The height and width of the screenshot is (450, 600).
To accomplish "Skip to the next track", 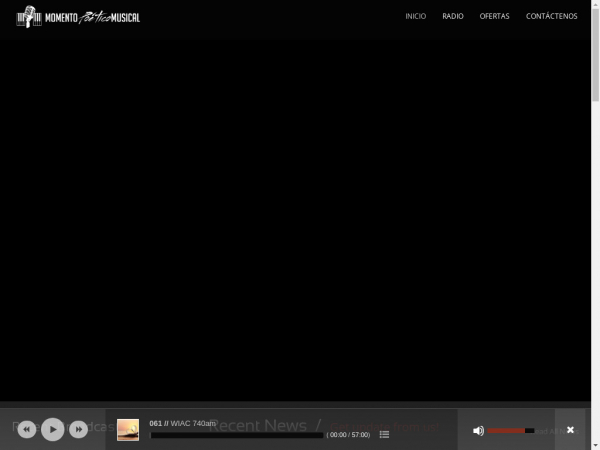I will [78, 430].
